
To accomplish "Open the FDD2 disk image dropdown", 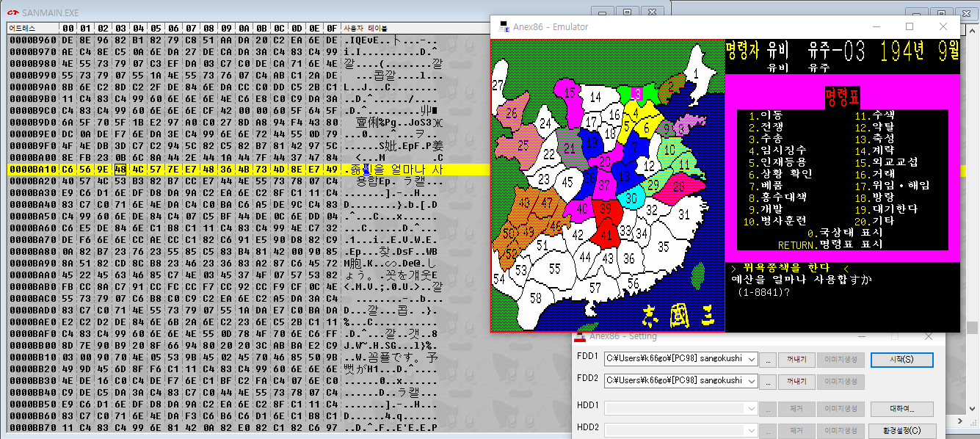I will [751, 382].
